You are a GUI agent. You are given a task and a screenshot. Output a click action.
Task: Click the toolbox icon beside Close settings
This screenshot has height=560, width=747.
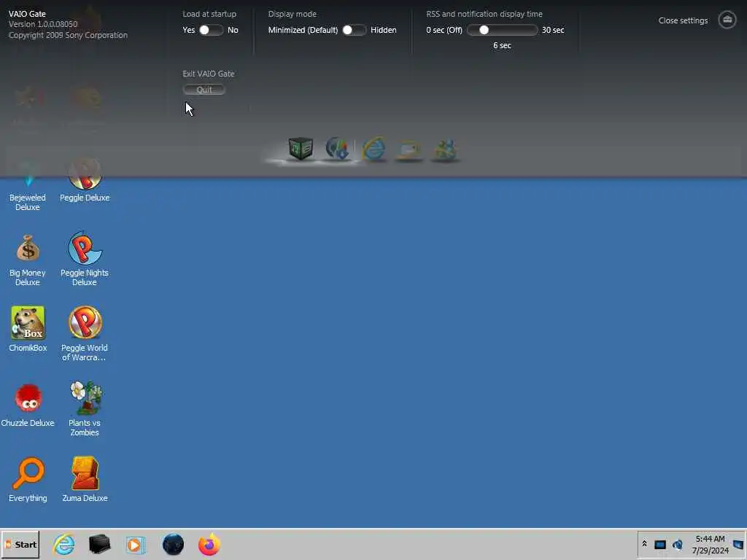point(727,20)
